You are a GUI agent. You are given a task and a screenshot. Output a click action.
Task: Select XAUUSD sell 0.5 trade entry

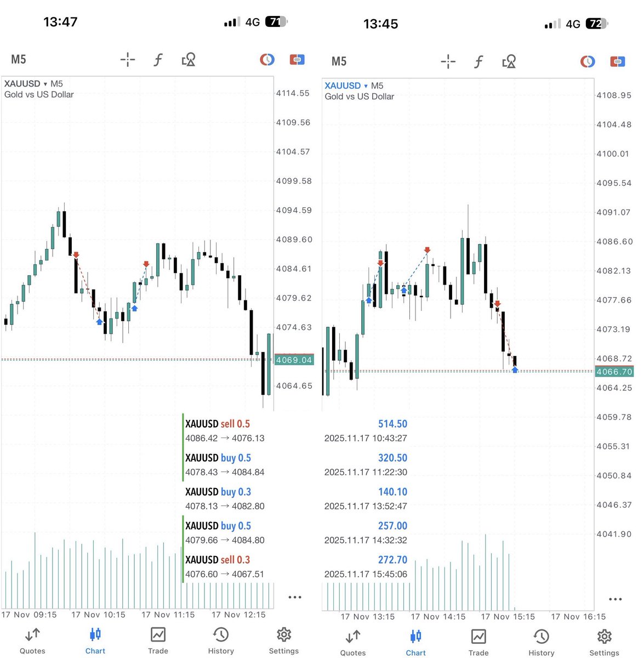tap(225, 430)
